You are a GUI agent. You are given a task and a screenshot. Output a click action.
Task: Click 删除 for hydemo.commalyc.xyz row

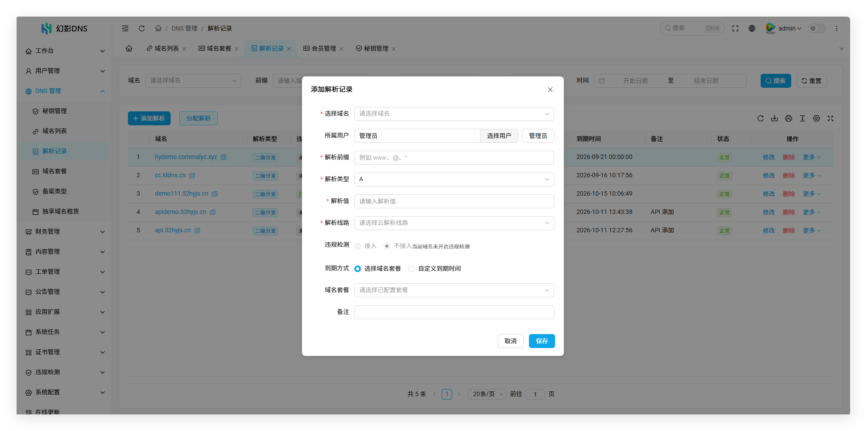[789, 157]
